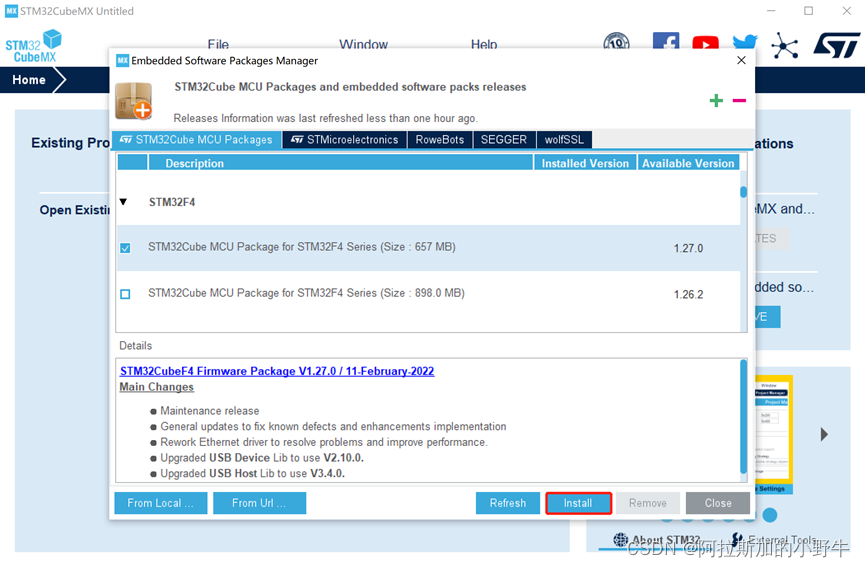Click the STM32CubeMX logo at top left
This screenshot has width=865, height=567.
(x=34, y=46)
